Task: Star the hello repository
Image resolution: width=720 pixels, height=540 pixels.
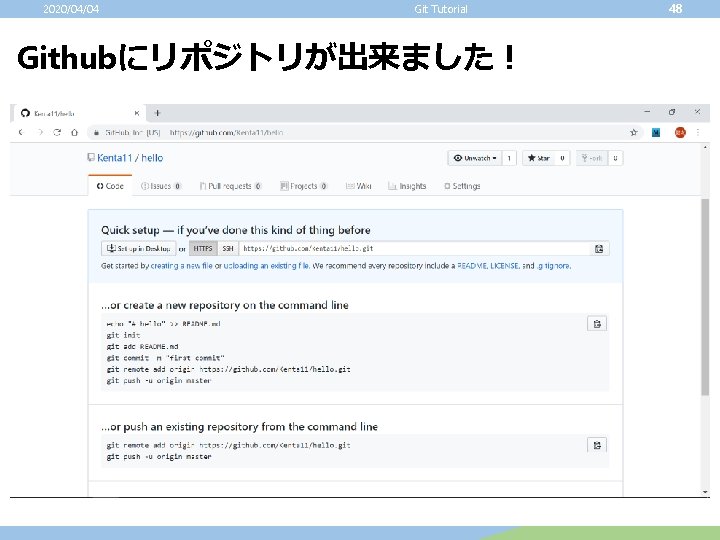Action: point(539,158)
